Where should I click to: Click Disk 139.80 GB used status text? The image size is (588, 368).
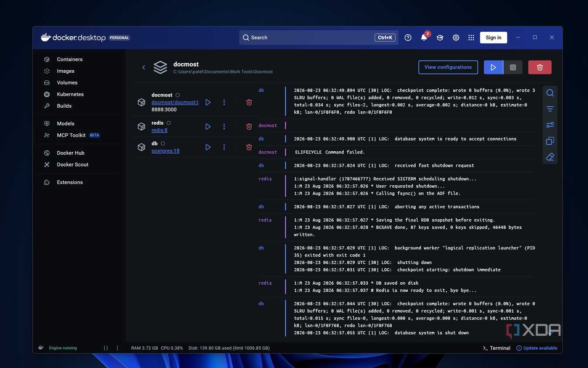coord(229,348)
